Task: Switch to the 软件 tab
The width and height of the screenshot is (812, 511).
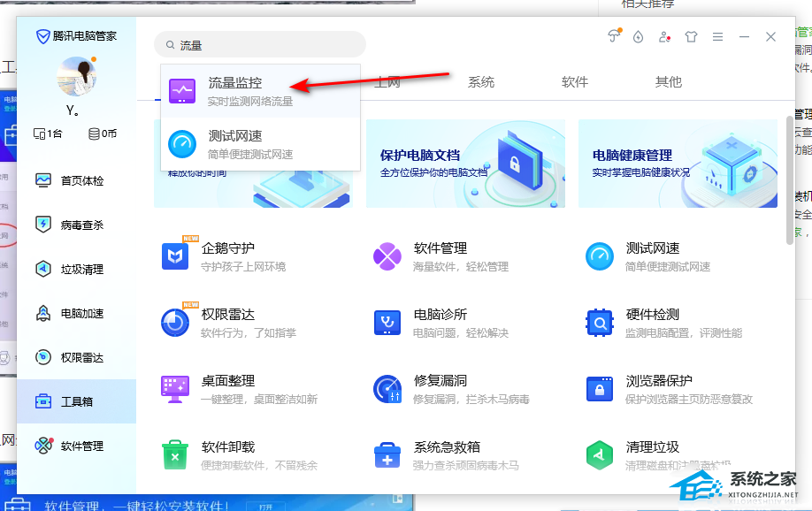Action: point(575,82)
